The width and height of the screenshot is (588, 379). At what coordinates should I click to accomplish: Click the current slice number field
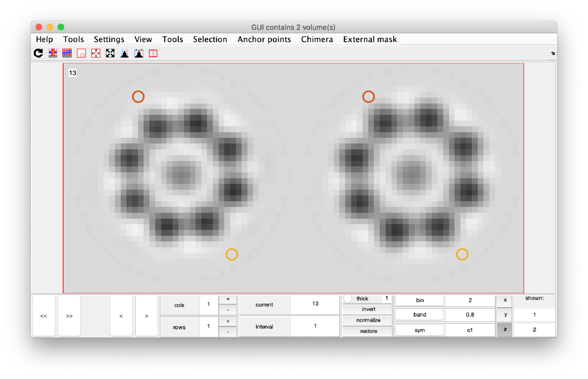pyautogui.click(x=315, y=304)
